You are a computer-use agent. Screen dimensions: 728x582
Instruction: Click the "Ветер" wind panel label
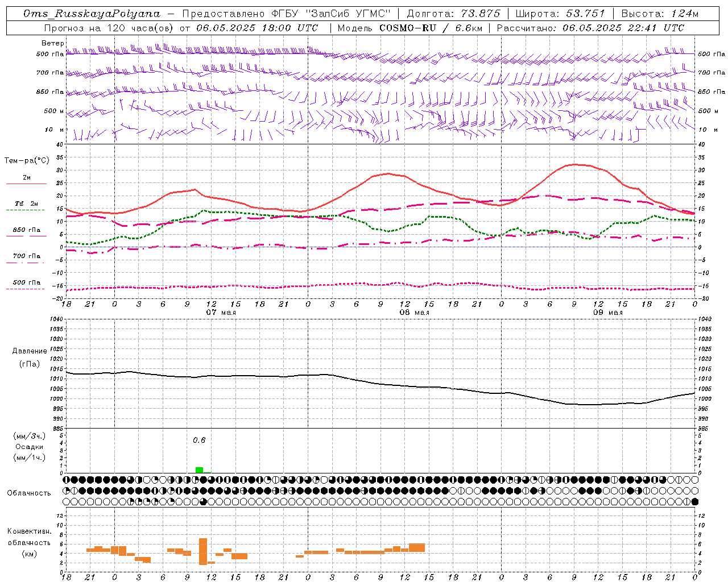pos(52,43)
